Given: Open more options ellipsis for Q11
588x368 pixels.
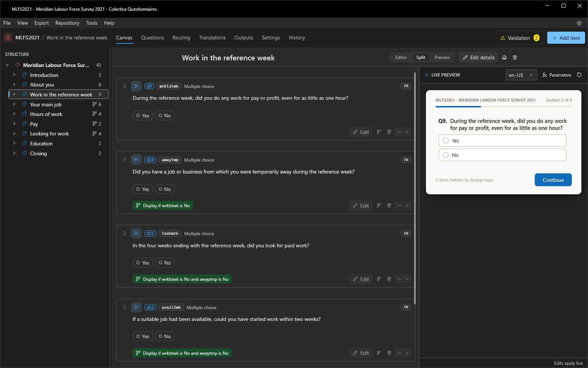Looking at the screenshot, I should (399, 279).
